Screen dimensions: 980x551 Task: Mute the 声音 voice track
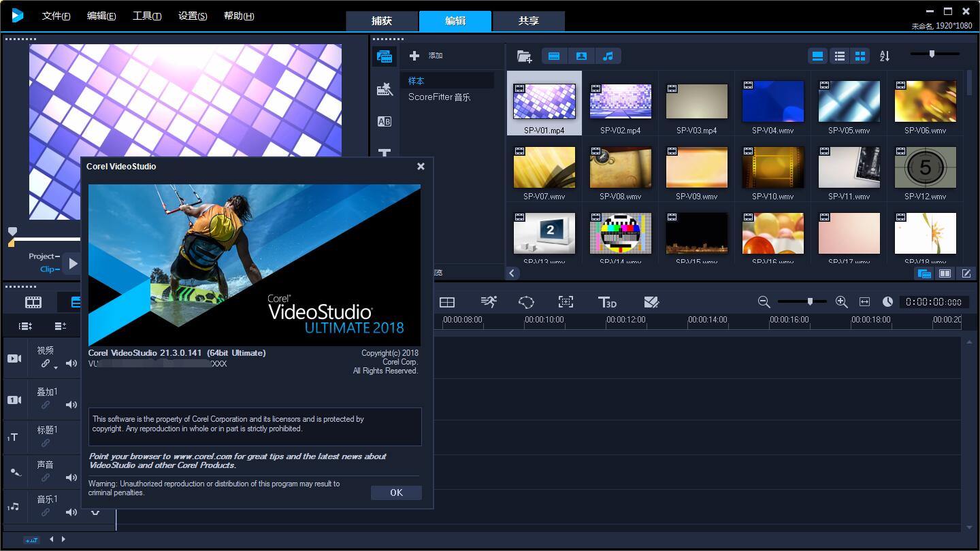(x=71, y=478)
